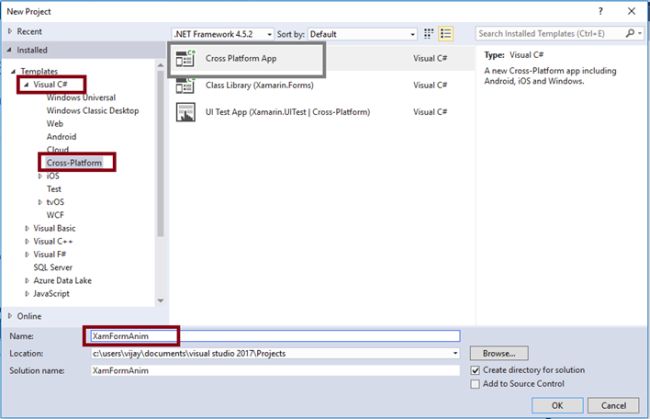Collapse the Templates tree node
This screenshot has height=419, width=650.
point(14,71)
